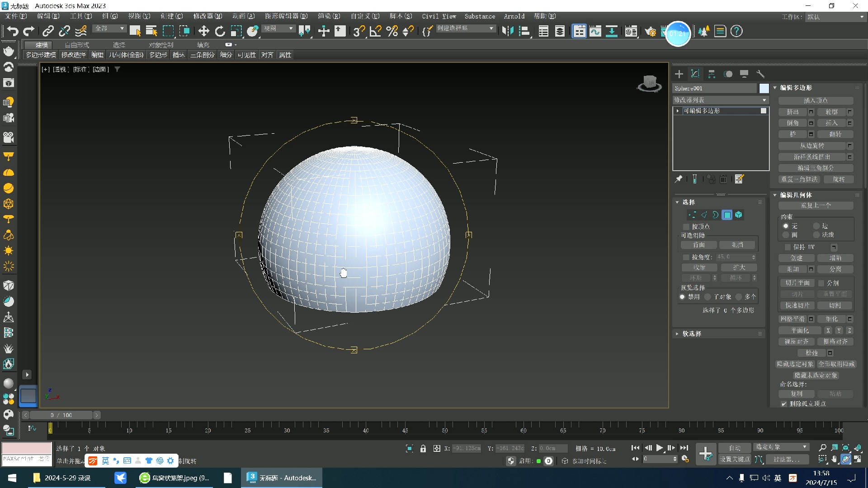Viewport: 868px width, 488px height.
Task: Enable the 按角度 checkbox
Action: point(686,257)
